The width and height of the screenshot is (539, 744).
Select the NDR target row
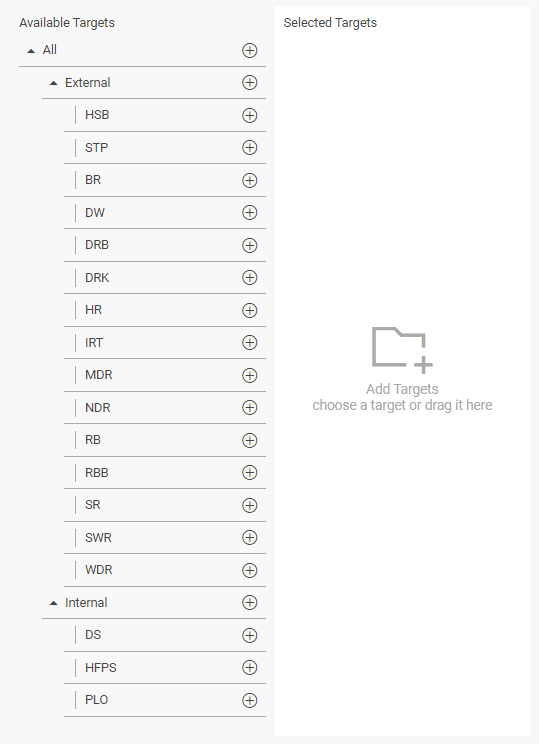165,408
